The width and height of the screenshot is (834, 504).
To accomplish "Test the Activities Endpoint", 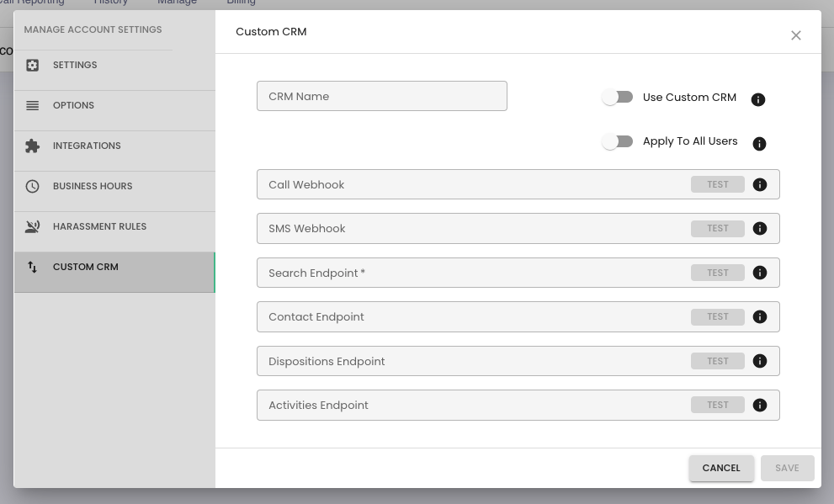I will point(718,405).
